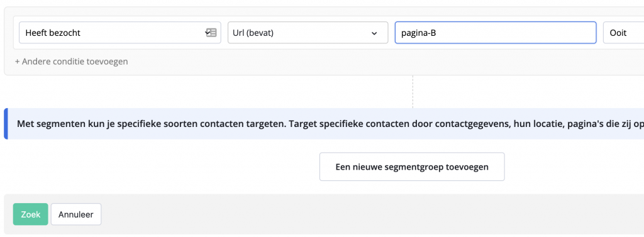Cancel using the Annuleer button
Image resolution: width=644 pixels, height=237 pixels.
76,214
